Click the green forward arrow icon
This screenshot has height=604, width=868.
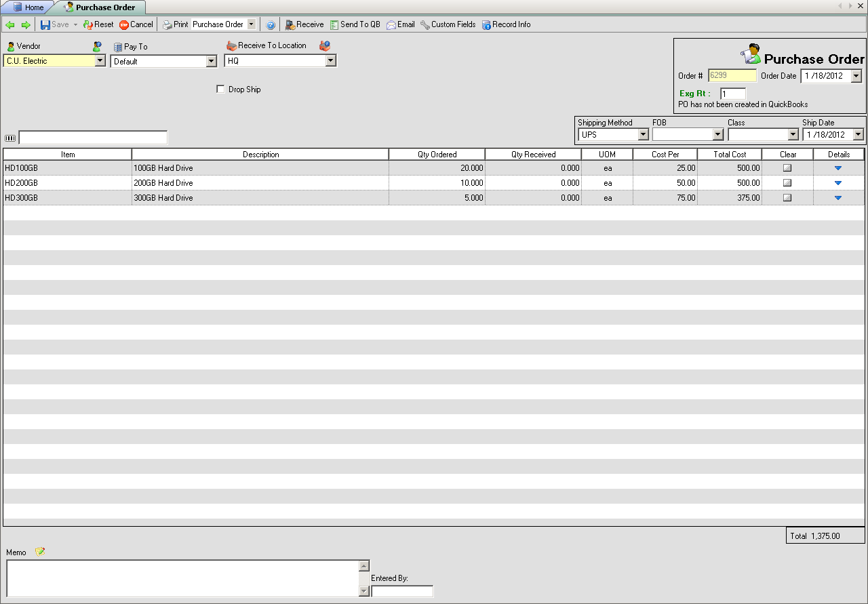coord(26,25)
